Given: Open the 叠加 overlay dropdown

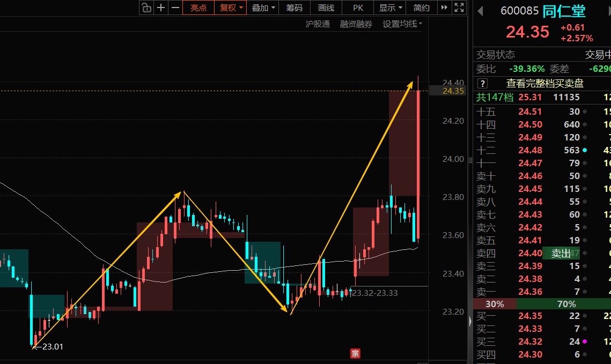Looking at the screenshot, I should 263,8.
